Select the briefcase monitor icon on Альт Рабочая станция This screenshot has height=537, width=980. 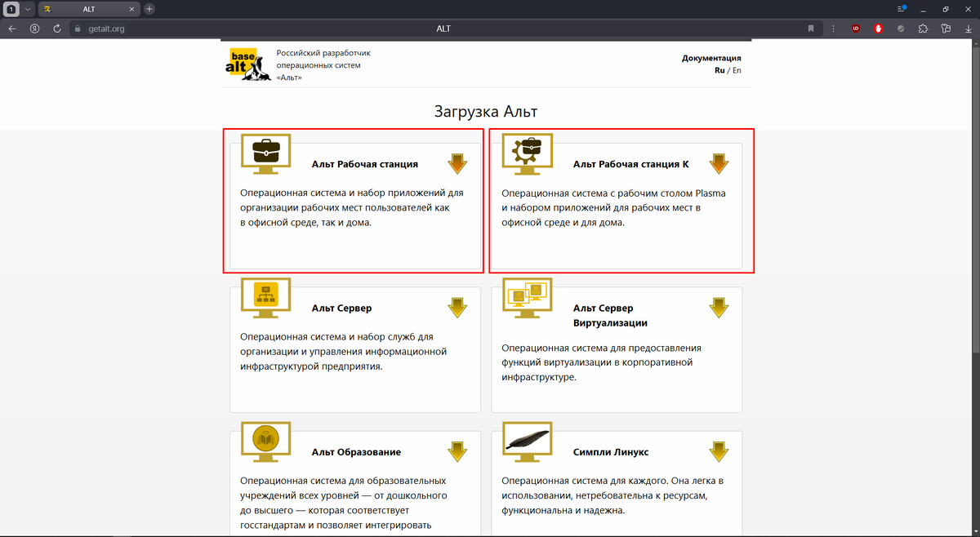point(265,154)
